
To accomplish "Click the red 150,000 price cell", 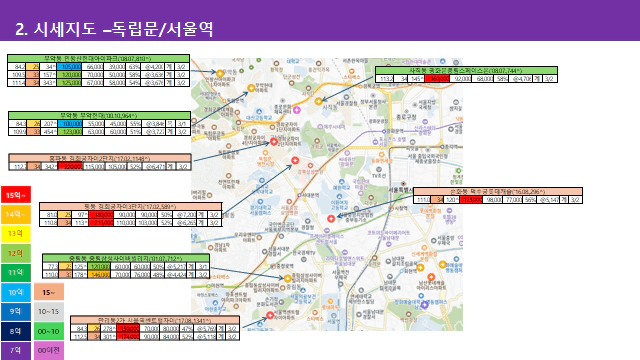I will tap(128, 328).
